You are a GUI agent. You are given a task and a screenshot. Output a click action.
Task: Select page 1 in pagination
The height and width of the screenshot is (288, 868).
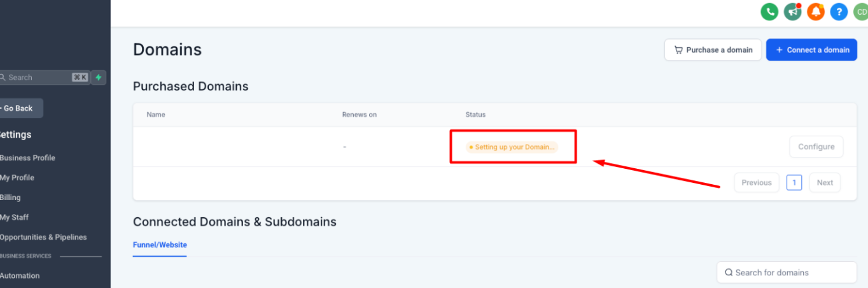pos(794,183)
